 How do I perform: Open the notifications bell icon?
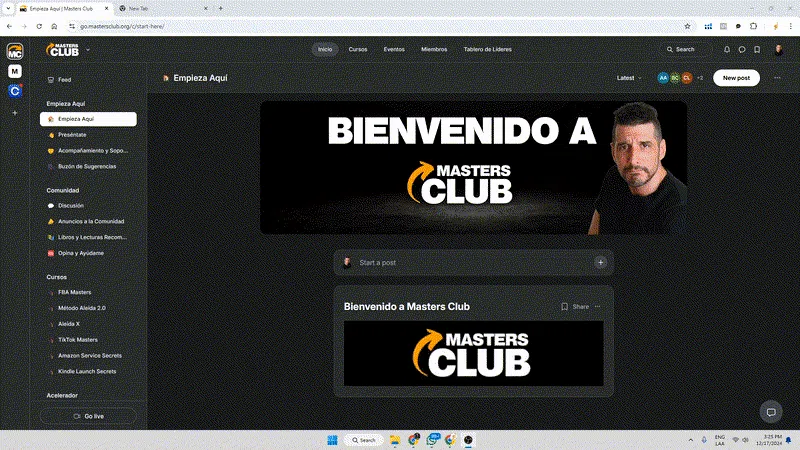click(x=727, y=49)
